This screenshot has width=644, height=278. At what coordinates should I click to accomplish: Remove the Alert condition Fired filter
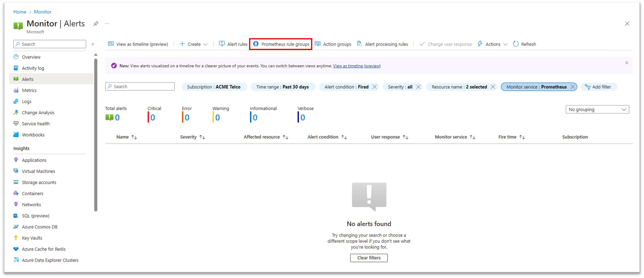[375, 87]
